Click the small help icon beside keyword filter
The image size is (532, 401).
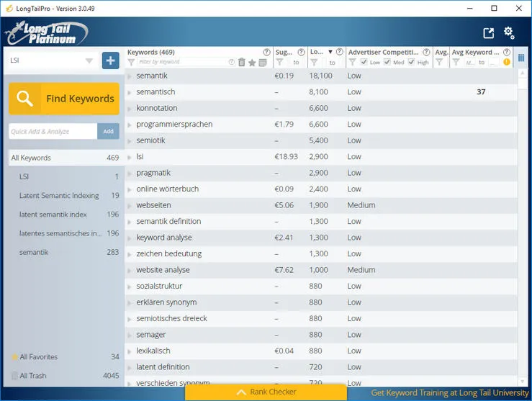231,62
